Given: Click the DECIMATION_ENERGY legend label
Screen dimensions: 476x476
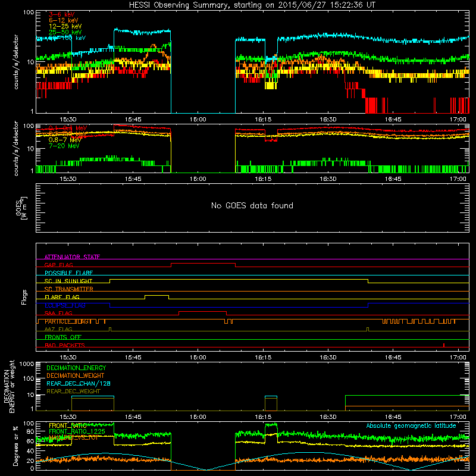Looking at the screenshot, I should [x=76, y=368].
